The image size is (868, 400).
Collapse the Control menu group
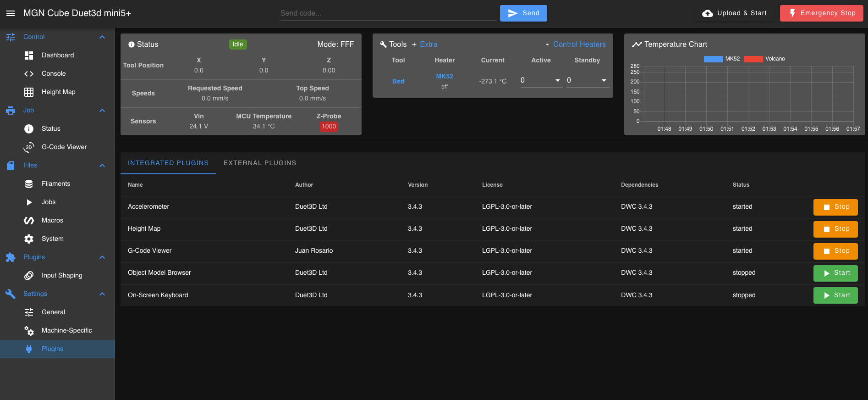pos(102,37)
